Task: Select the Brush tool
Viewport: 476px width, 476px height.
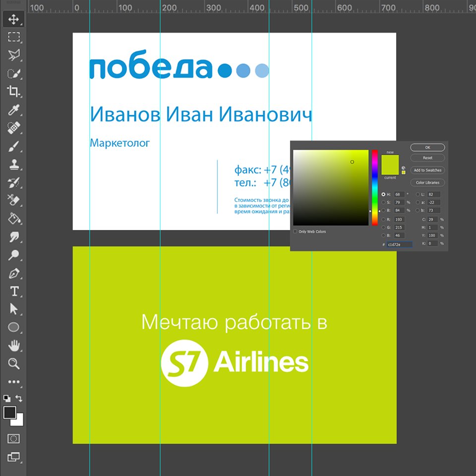Action: click(13, 146)
